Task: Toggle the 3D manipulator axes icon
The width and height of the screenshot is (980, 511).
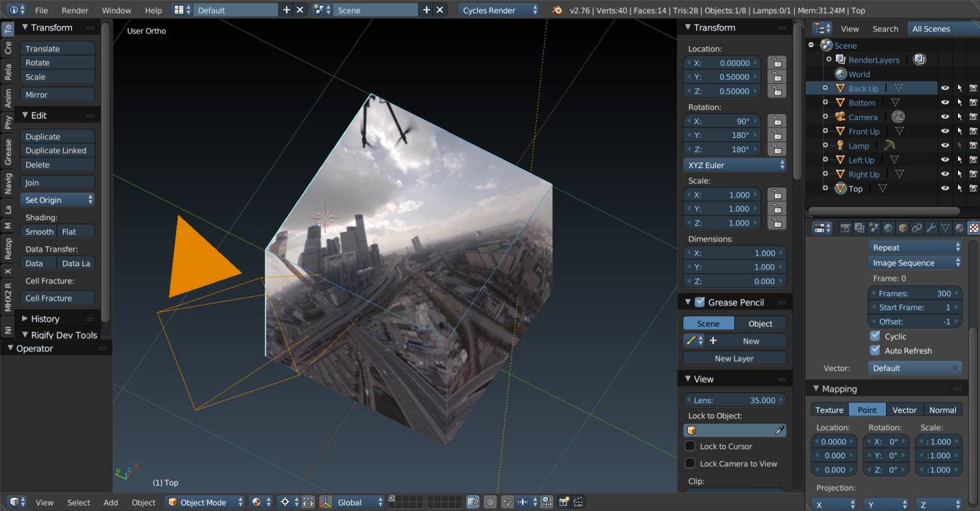Action: pos(326,502)
